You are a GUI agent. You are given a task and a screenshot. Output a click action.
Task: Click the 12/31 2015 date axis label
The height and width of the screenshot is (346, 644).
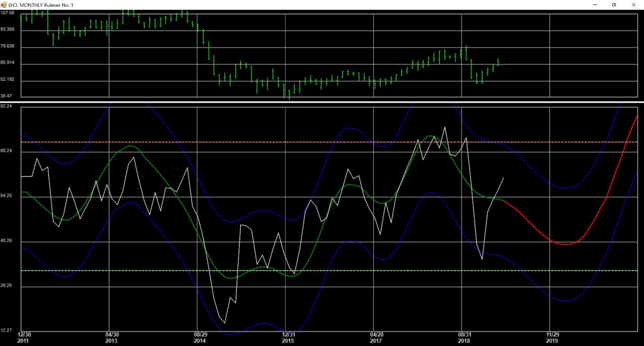[288, 337]
